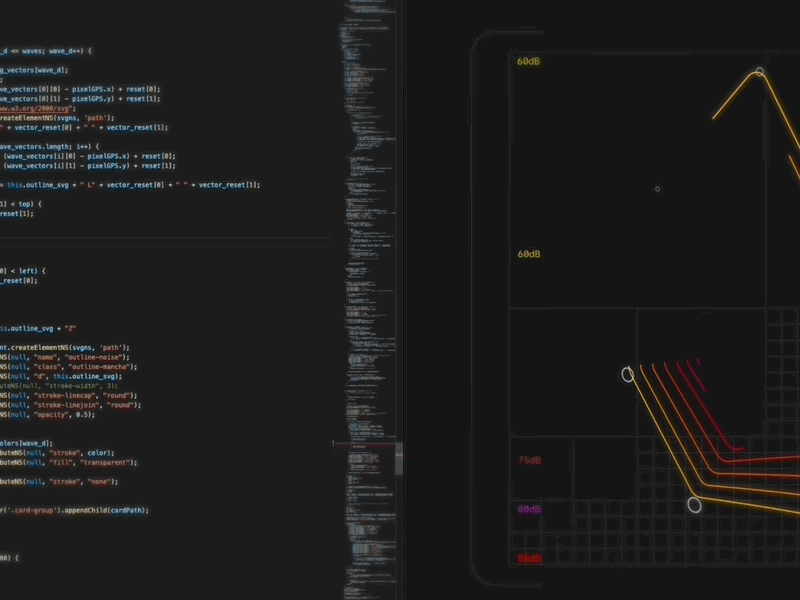Click the line "olors[wave_d];"
Image resolution: width=800 pixels, height=600 pixels.
coord(27,443)
